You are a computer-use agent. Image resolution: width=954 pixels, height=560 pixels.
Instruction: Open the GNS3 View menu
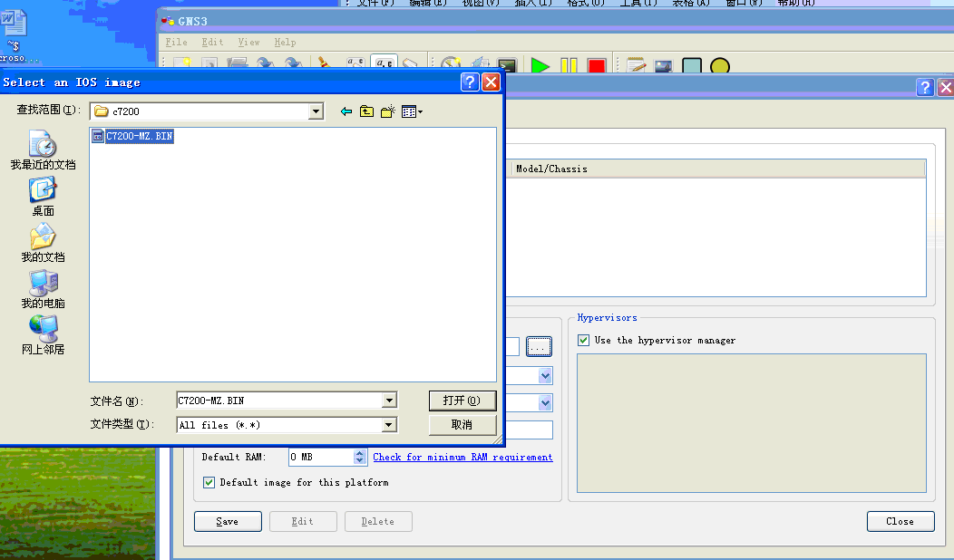248,42
